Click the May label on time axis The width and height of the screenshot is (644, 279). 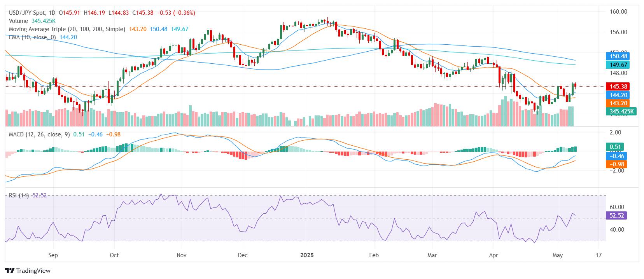pyautogui.click(x=558, y=255)
